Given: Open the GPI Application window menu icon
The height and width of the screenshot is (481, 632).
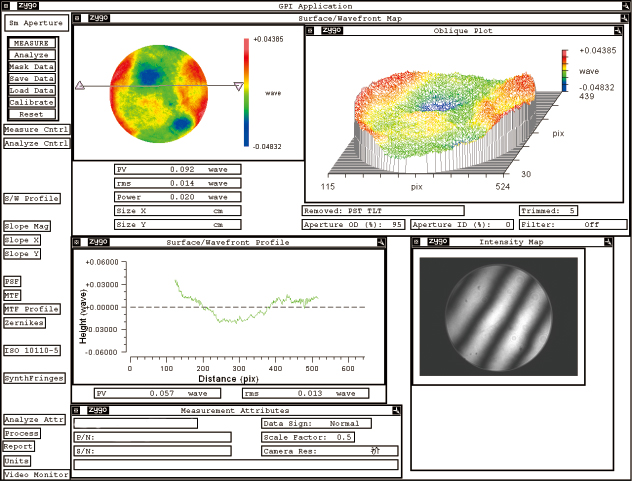Looking at the screenshot, I should [7, 6].
